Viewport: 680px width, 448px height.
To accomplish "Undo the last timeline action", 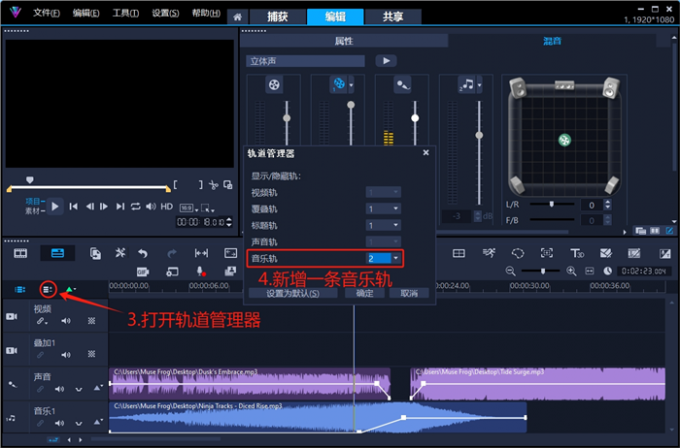I will click(143, 253).
